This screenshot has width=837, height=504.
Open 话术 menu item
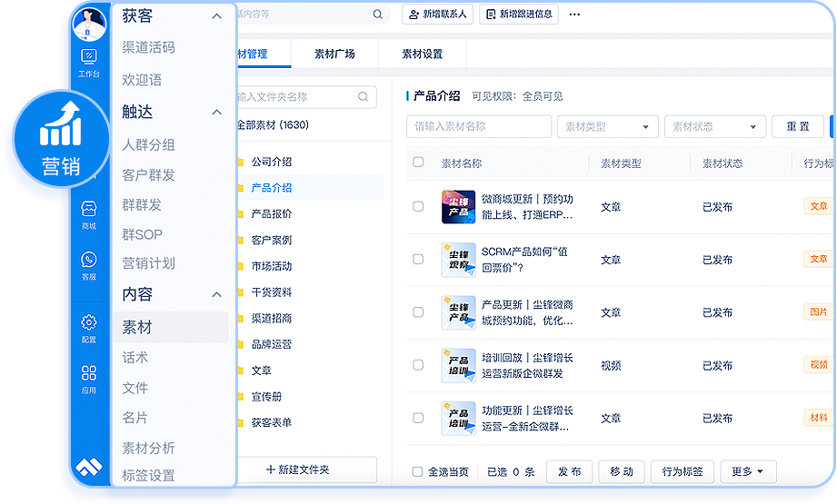pyautogui.click(x=135, y=357)
